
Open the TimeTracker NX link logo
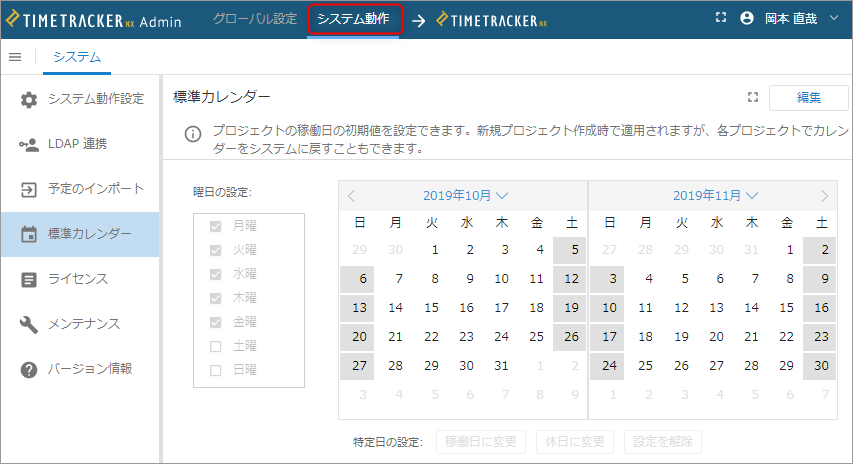(491, 20)
